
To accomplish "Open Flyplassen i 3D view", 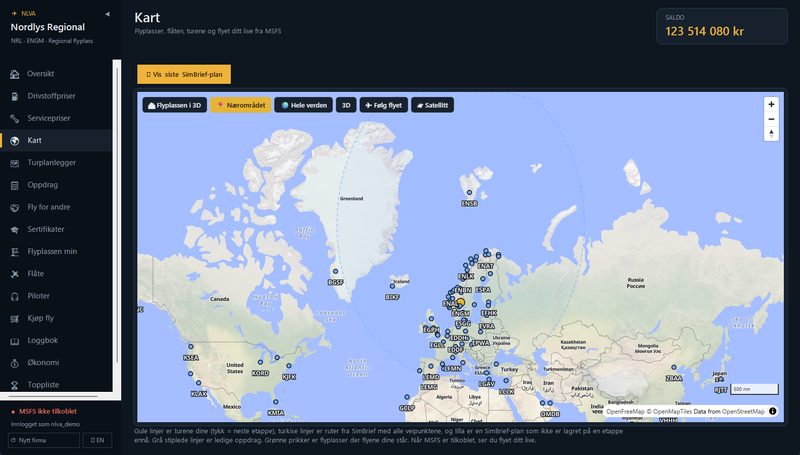I will pos(174,105).
